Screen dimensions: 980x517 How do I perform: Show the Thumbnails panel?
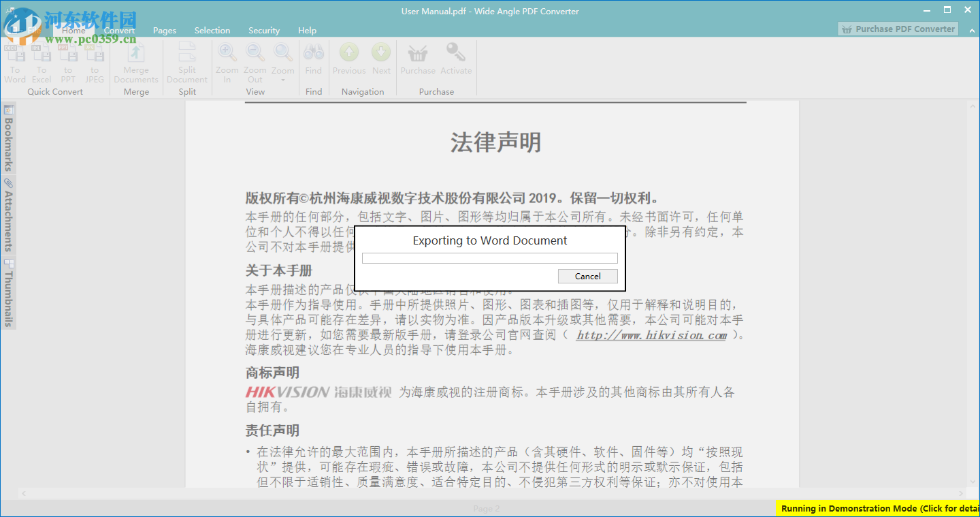(x=9, y=292)
